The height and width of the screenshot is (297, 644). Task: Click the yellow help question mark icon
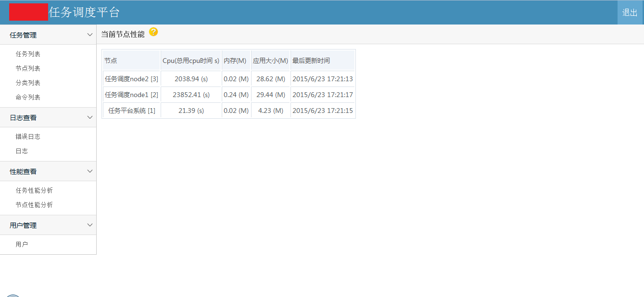tap(153, 32)
